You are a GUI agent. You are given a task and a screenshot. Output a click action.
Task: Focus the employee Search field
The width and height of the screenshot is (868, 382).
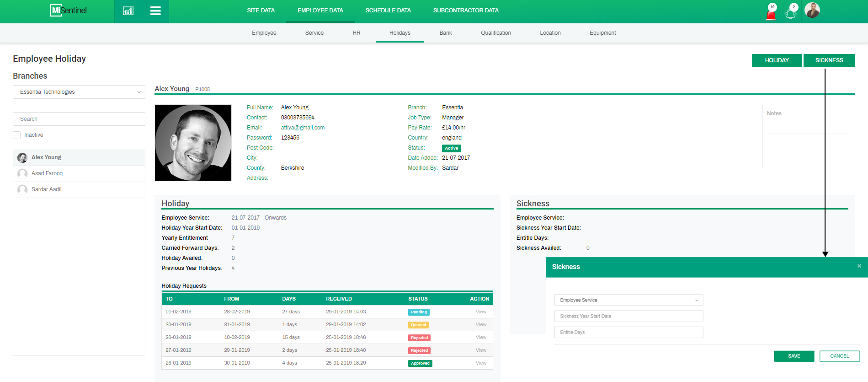click(79, 119)
